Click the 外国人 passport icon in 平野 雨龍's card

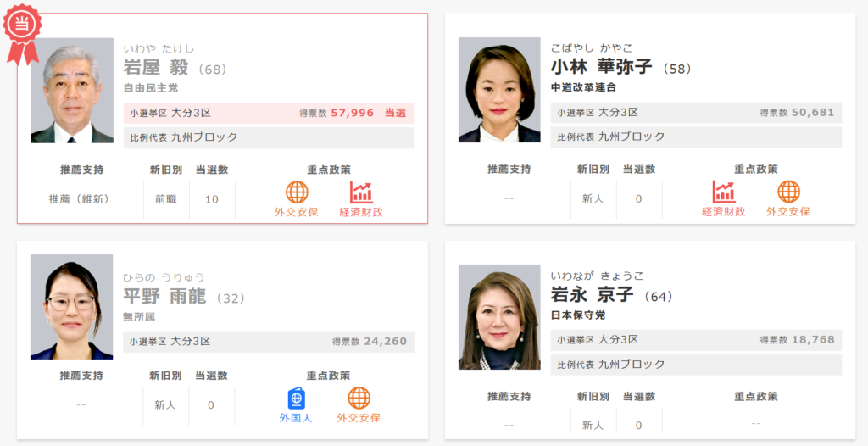click(x=296, y=399)
